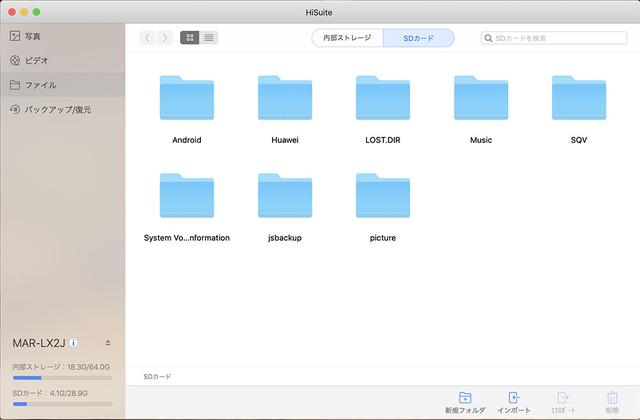640x420 pixels.
Task: Select ファイル in the sidebar
Action: coord(62,85)
